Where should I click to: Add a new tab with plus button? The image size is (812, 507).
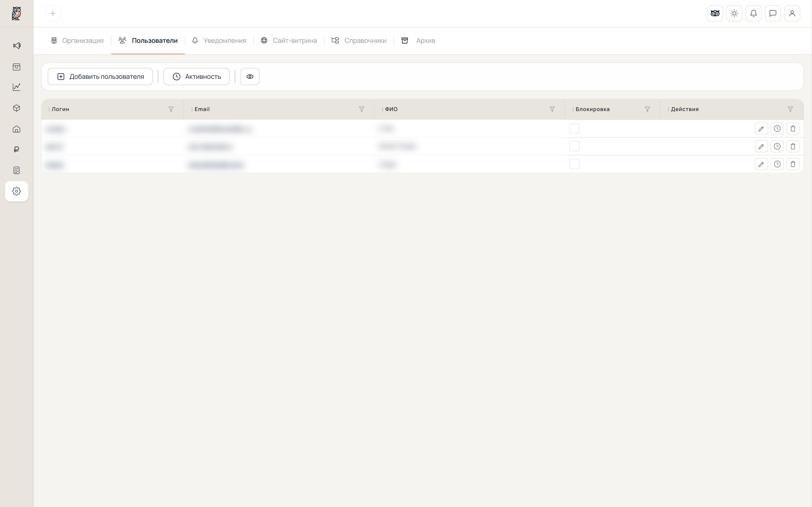coord(53,13)
